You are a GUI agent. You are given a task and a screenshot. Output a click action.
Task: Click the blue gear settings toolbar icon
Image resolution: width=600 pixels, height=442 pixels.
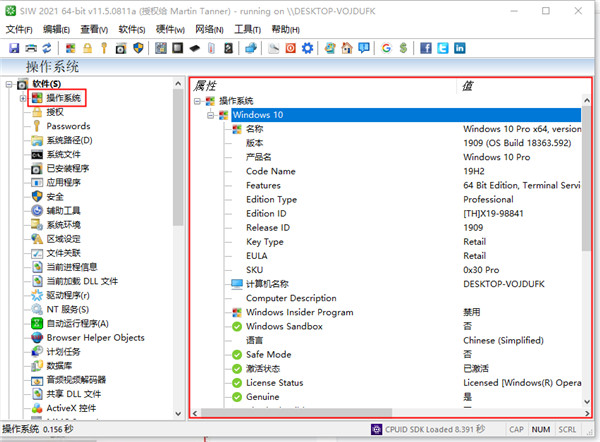pos(307,48)
